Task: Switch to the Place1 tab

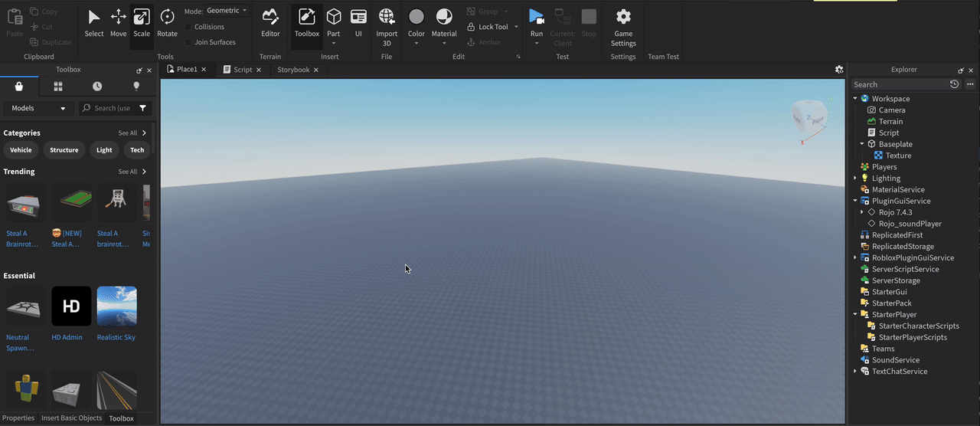Action: (187, 69)
